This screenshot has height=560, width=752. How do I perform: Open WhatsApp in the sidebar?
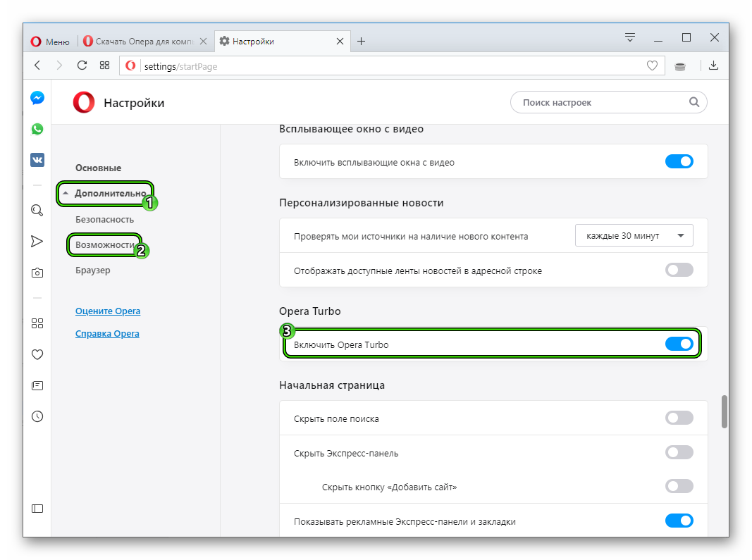click(x=37, y=129)
